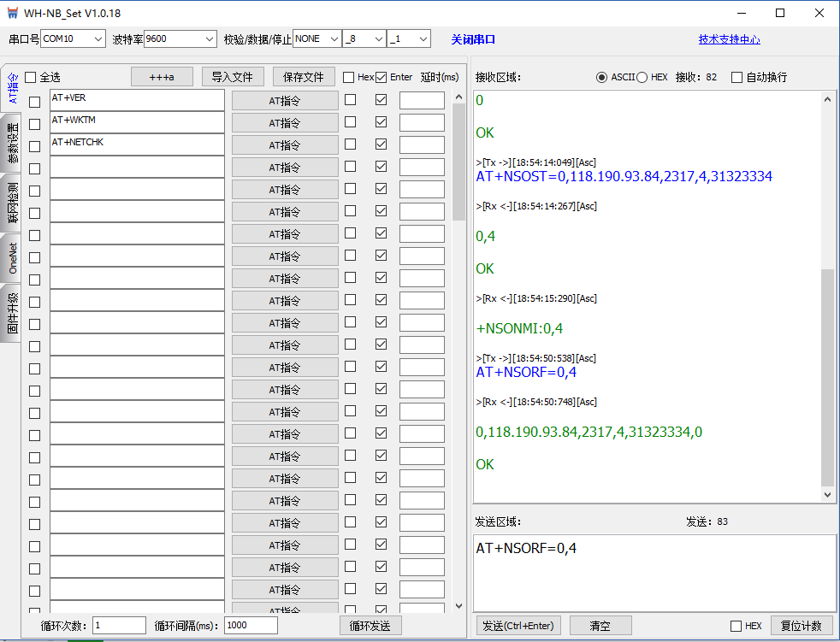840x642 pixels.
Task: Close the WH-NB_Set window
Action: (x=819, y=13)
